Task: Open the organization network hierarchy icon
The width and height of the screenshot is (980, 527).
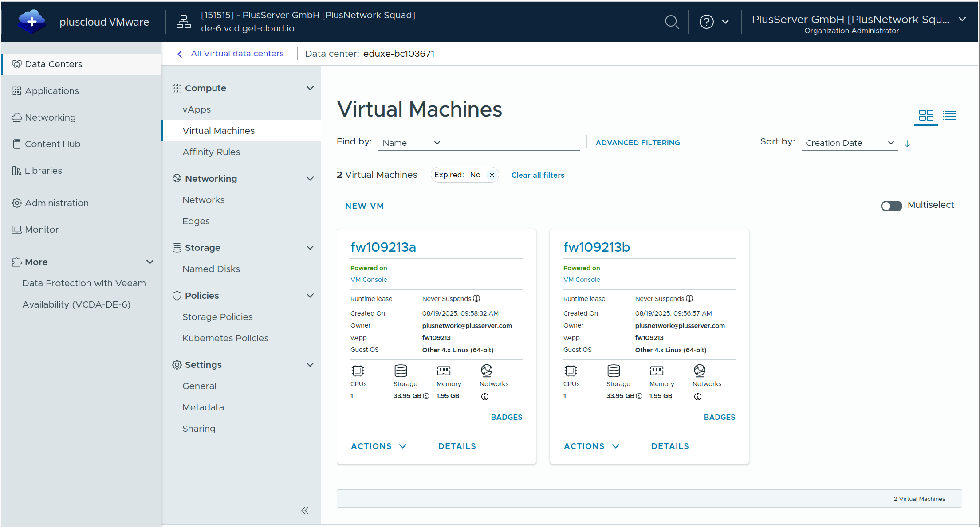Action: click(184, 21)
